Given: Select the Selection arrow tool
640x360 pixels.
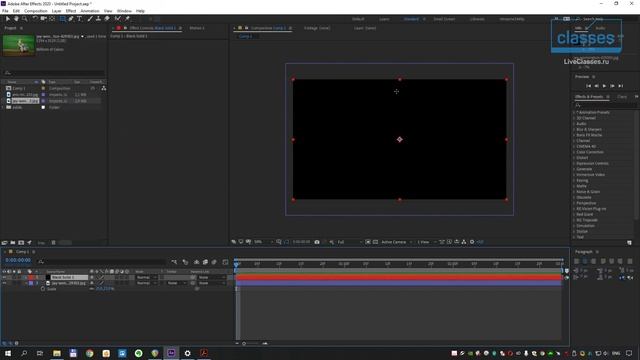Looking at the screenshot, I should pos(7,19).
